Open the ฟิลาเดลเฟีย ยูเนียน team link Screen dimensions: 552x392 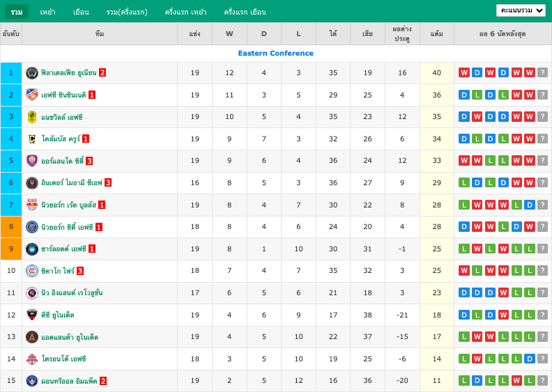pyautogui.click(x=68, y=73)
